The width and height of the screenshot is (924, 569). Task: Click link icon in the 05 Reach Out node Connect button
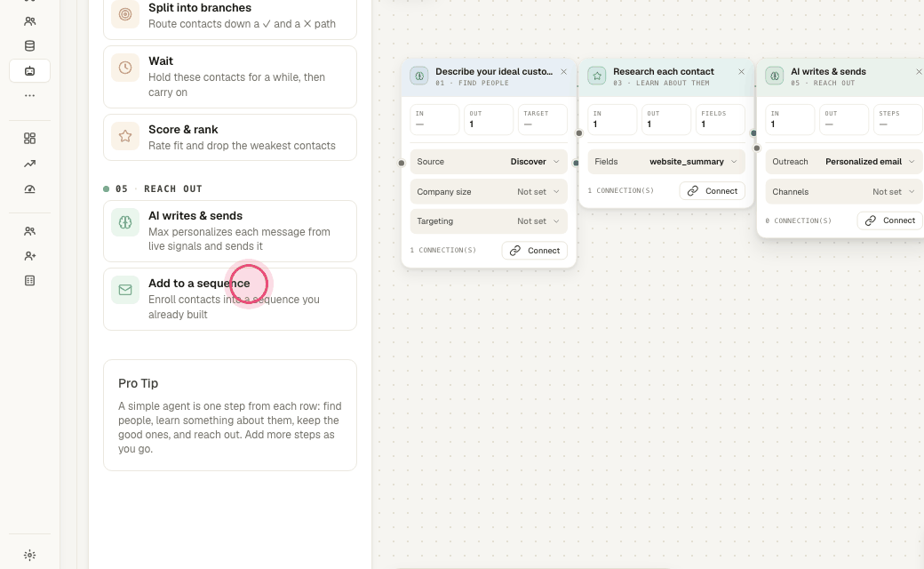tap(871, 220)
